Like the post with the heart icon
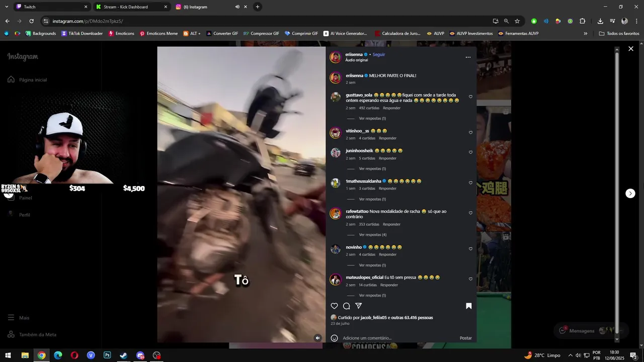The image size is (644, 362). tap(334, 306)
